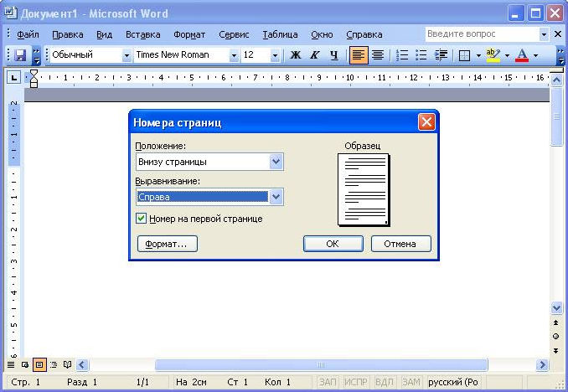Insert numbered list from toolbar
This screenshot has width=568, height=392.
pyautogui.click(x=402, y=55)
